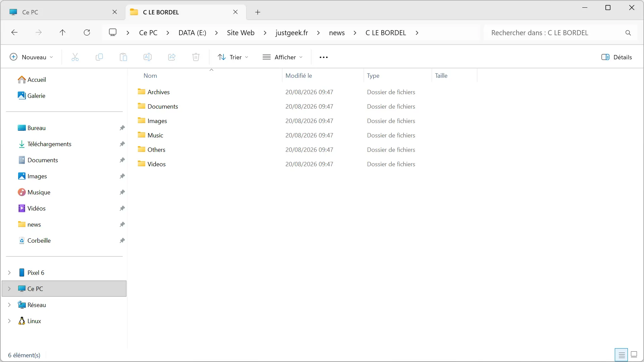
Task: Click the Rename icon in toolbar
Action: (148, 57)
